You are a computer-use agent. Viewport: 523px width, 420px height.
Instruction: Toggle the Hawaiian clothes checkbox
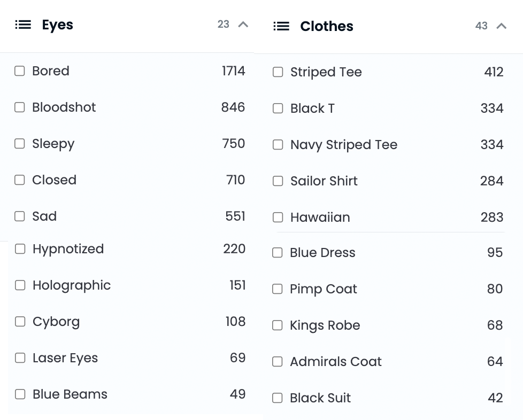278,217
